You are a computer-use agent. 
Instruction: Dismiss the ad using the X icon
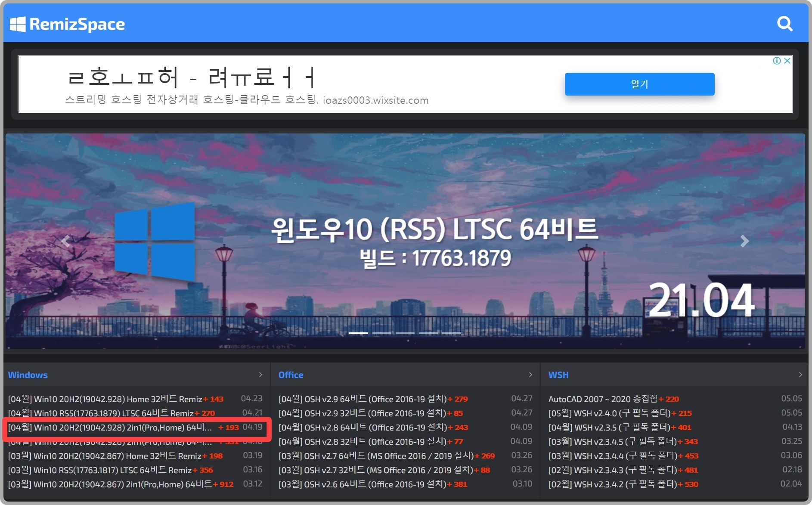coord(788,61)
